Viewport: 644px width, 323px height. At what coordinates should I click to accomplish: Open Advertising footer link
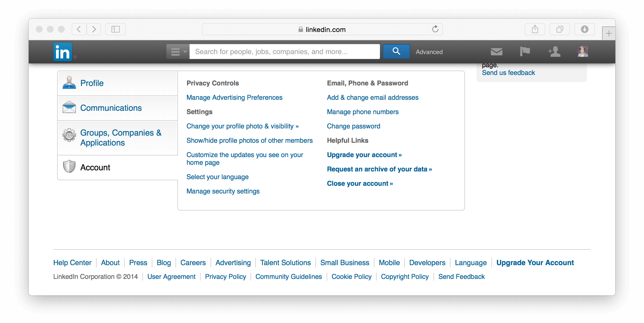(233, 263)
